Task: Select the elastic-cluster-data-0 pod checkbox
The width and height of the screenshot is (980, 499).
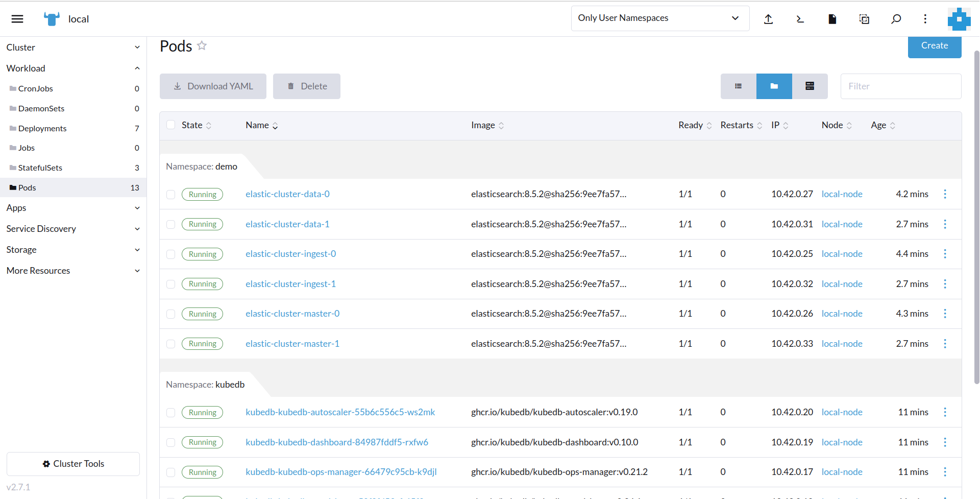Action: point(171,195)
